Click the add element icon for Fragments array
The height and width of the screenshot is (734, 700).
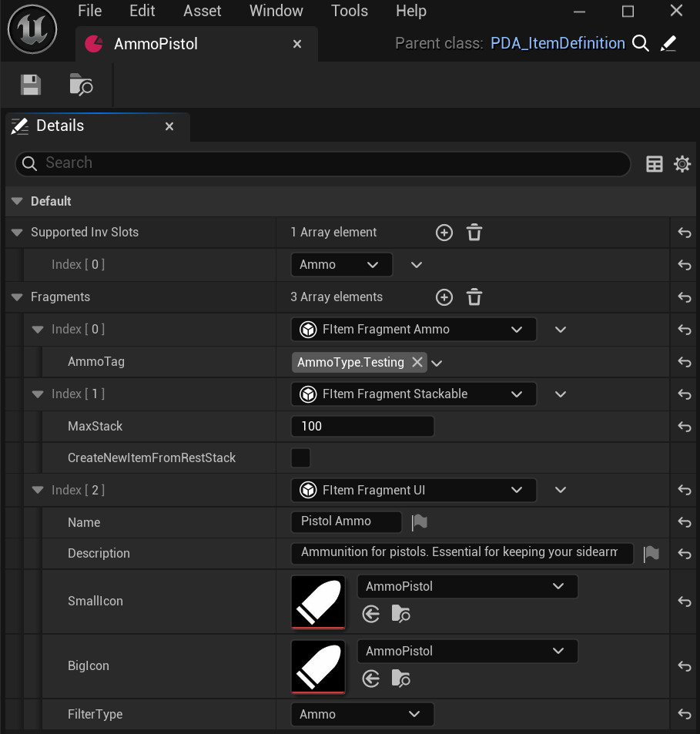(444, 297)
